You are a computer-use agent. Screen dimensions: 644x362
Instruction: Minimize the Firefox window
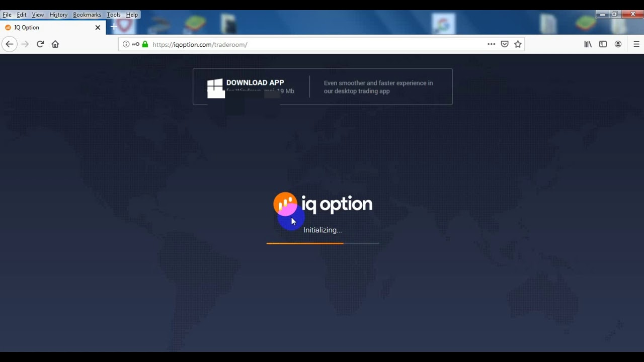[x=602, y=15]
